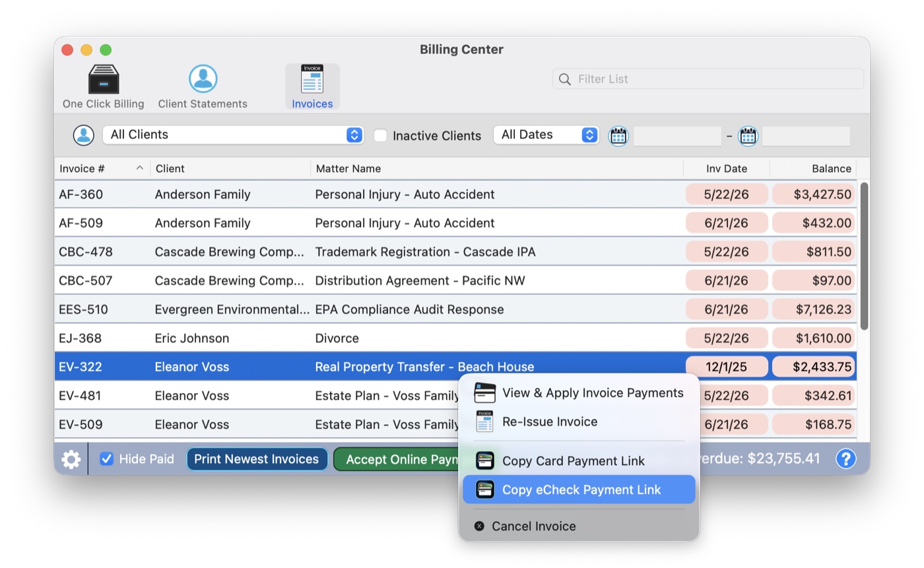Sort by the Client column header

[x=230, y=169]
